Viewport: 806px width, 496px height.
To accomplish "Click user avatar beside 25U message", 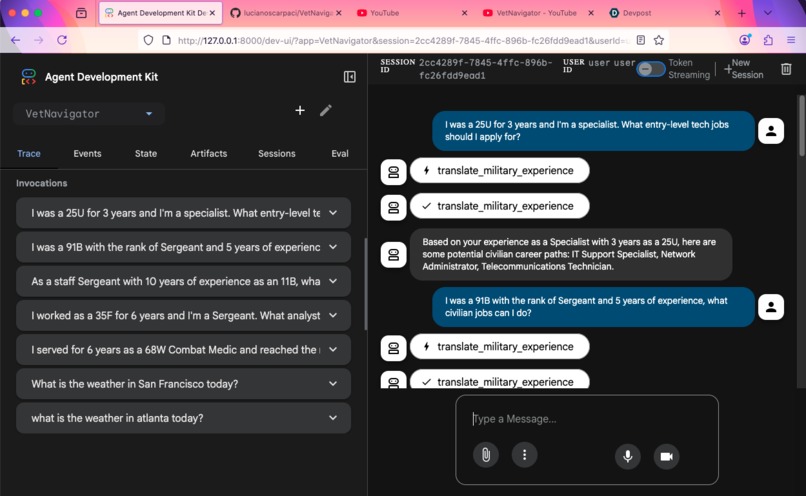I will pyautogui.click(x=771, y=131).
